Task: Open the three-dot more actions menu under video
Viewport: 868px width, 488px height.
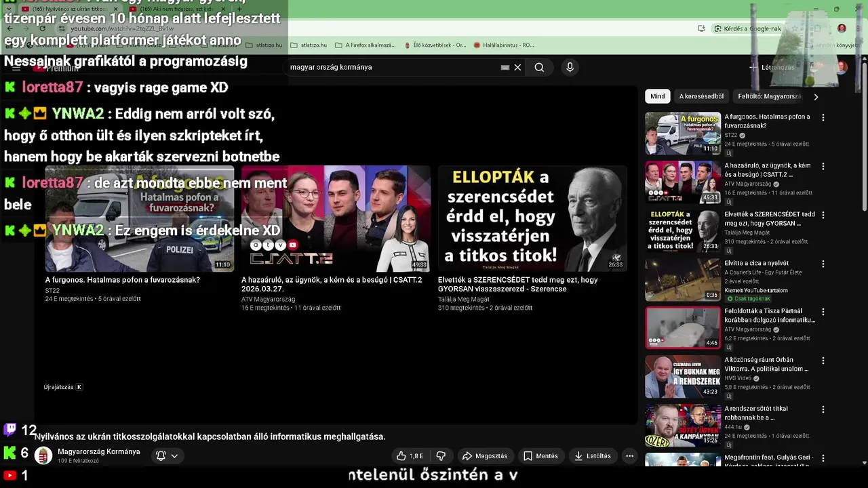Action: (629, 456)
